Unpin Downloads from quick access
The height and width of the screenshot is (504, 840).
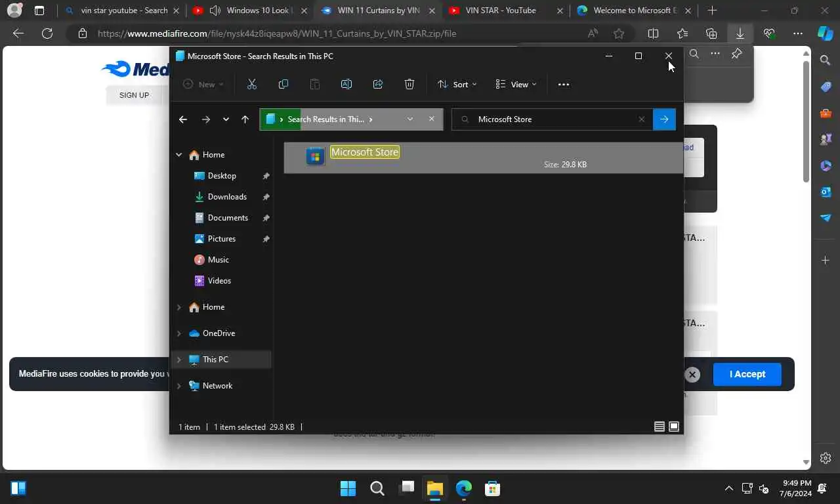tap(266, 197)
